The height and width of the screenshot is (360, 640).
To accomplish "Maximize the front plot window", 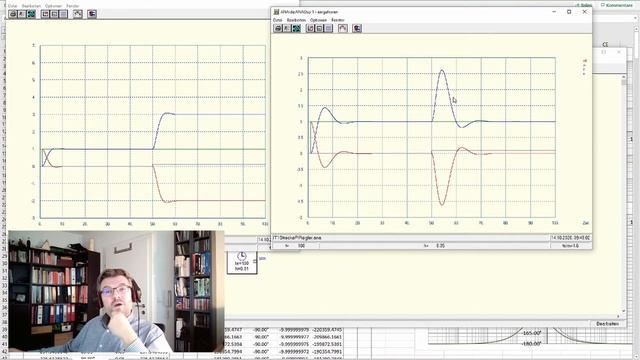I will pyautogui.click(x=569, y=12).
